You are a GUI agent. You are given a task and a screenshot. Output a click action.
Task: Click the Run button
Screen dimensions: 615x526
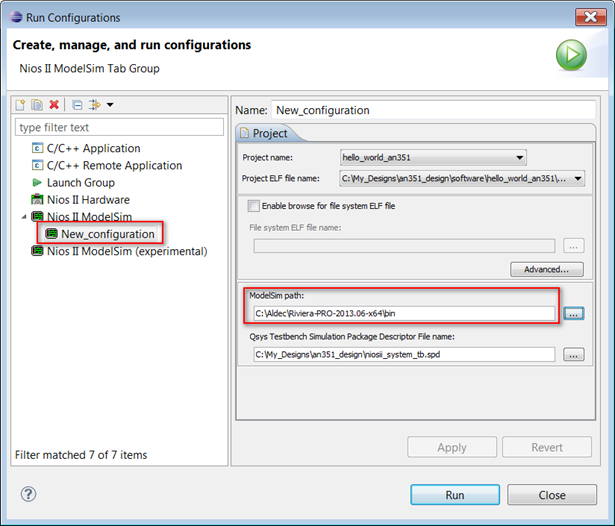[455, 495]
